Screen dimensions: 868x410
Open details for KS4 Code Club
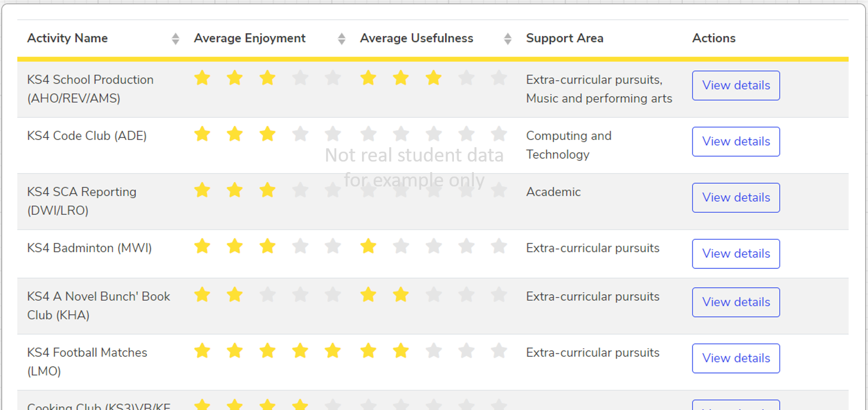click(x=736, y=142)
